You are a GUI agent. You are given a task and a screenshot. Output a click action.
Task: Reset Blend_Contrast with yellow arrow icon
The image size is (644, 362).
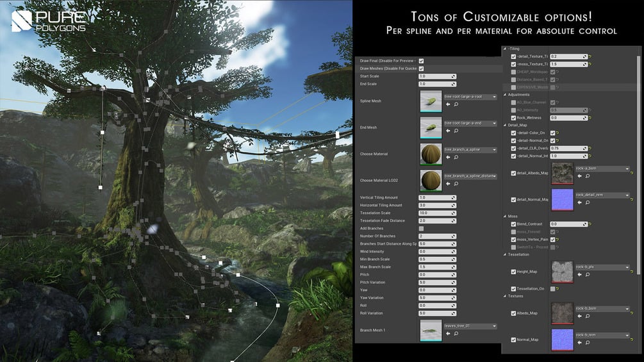pos(590,224)
